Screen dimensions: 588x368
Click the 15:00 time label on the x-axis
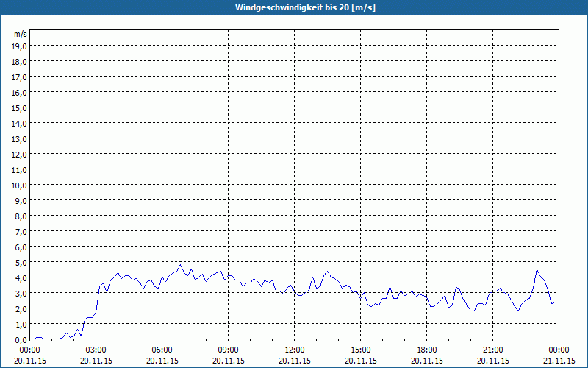(361, 350)
